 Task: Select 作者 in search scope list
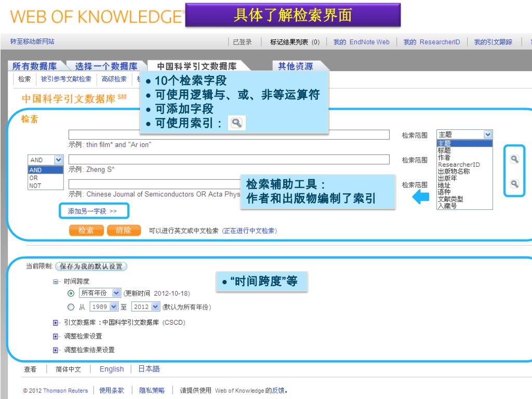[464, 157]
